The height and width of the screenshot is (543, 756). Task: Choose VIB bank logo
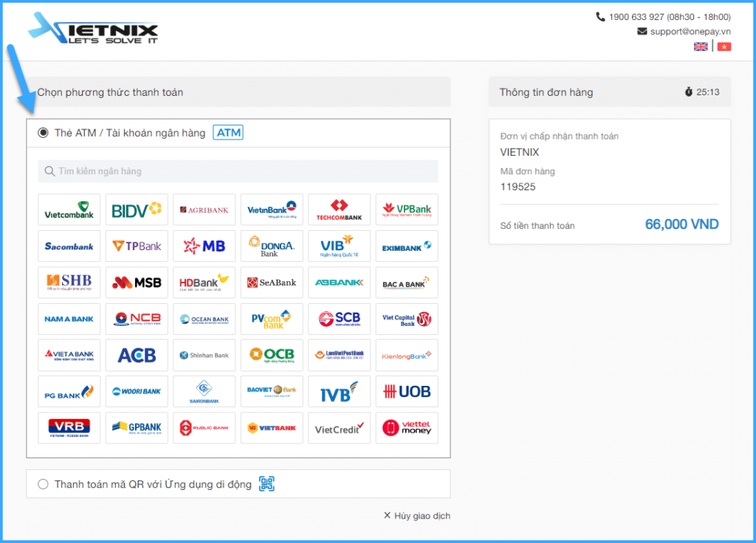pos(339,246)
